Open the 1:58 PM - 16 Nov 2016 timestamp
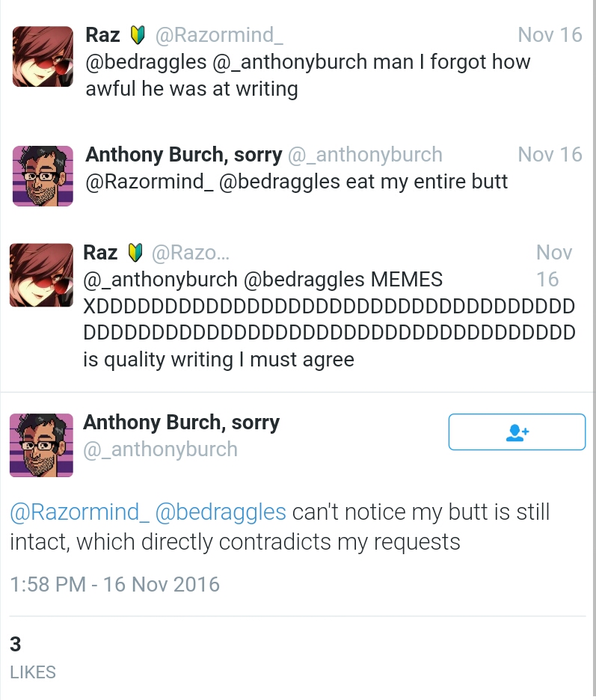This screenshot has width=596, height=700. pyautogui.click(x=114, y=584)
